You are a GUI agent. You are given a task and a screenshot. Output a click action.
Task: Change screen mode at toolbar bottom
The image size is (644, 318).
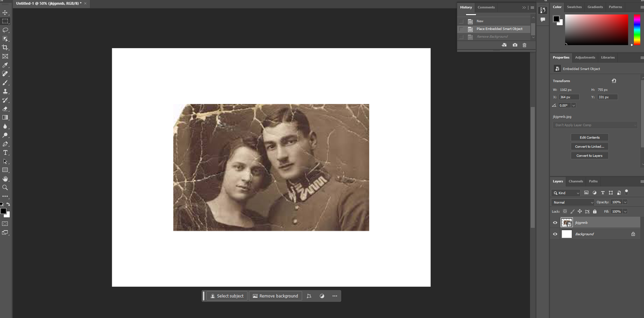(x=5, y=233)
